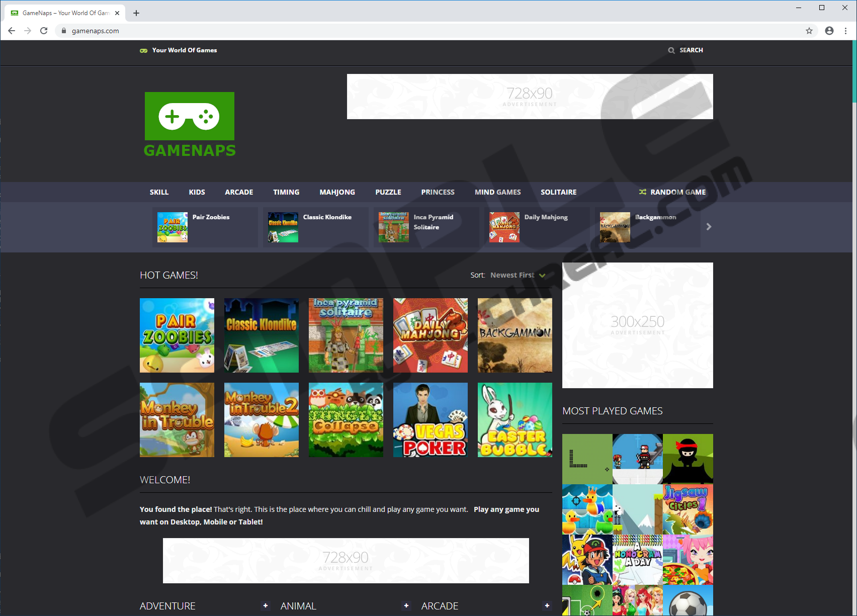Open a new browser tab
Image resolution: width=857 pixels, height=616 pixels.
[136, 13]
